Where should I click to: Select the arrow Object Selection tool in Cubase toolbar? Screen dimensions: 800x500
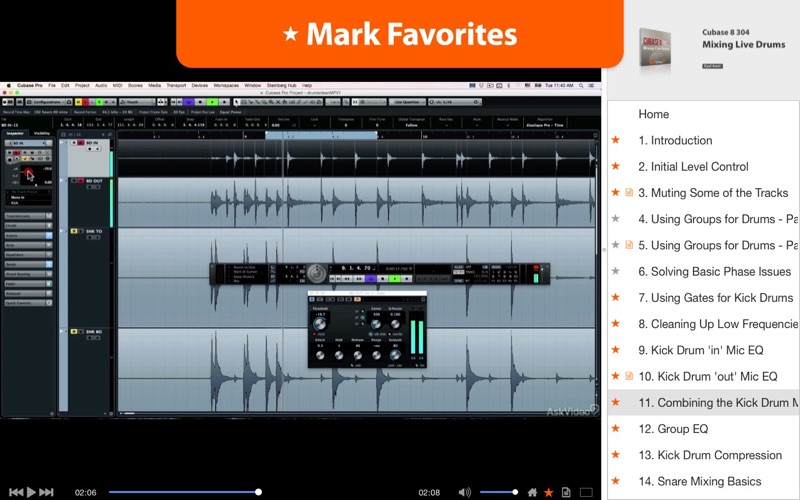pyautogui.click(x=237, y=102)
